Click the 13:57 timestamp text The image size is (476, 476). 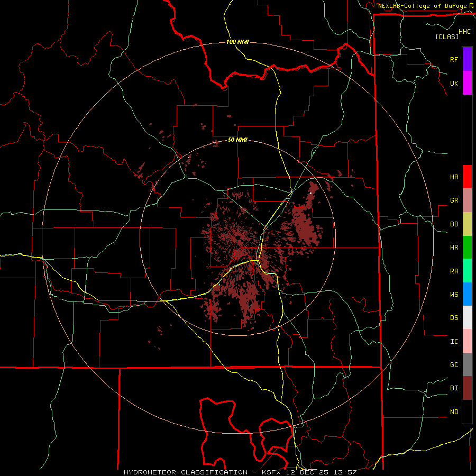(x=344, y=472)
